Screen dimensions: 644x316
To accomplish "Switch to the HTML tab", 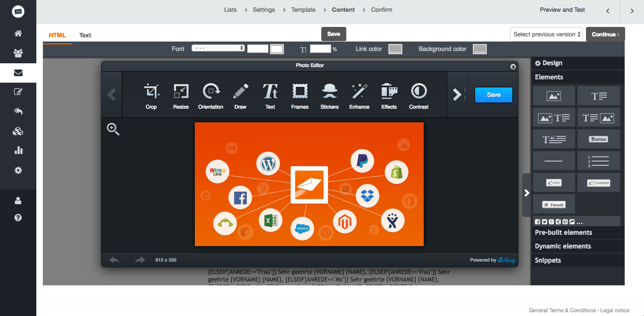I will [x=57, y=35].
